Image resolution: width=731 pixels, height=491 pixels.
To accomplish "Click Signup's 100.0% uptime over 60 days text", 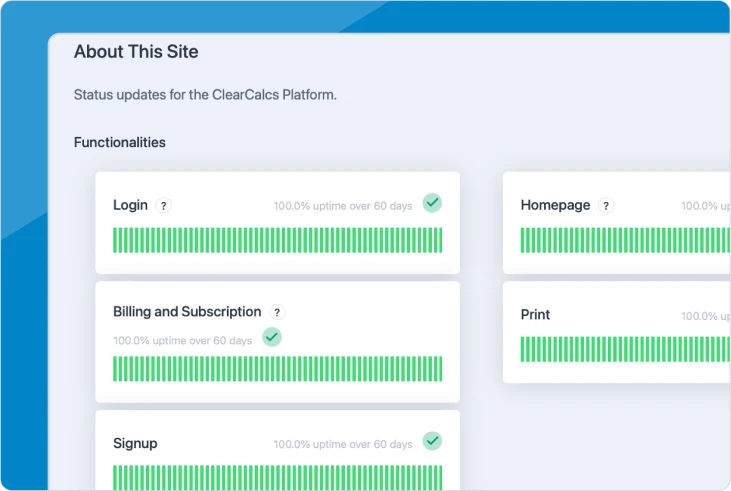I will pyautogui.click(x=343, y=444).
